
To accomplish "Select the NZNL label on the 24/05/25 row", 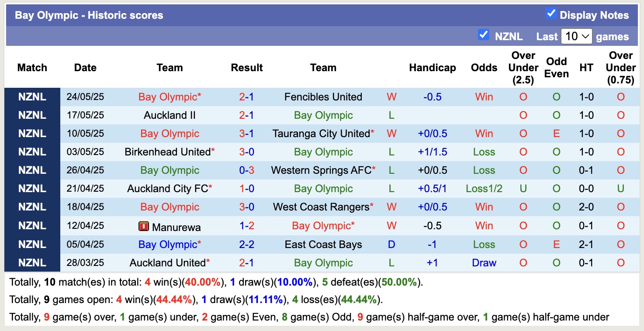I will [32, 97].
